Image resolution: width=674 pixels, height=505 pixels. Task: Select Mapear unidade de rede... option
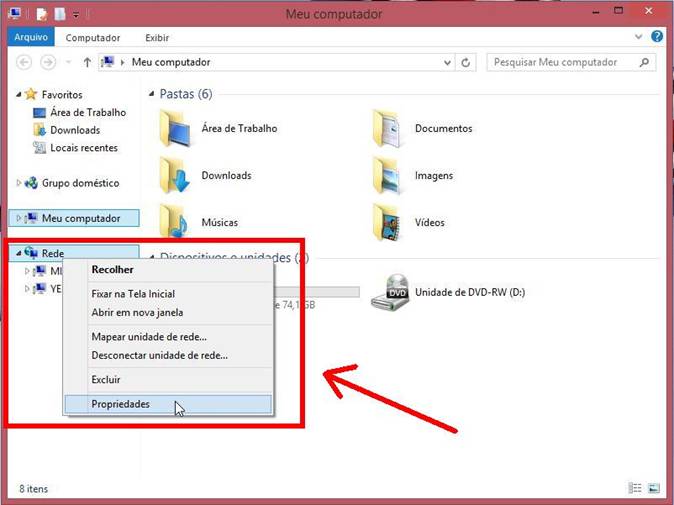[x=155, y=336]
